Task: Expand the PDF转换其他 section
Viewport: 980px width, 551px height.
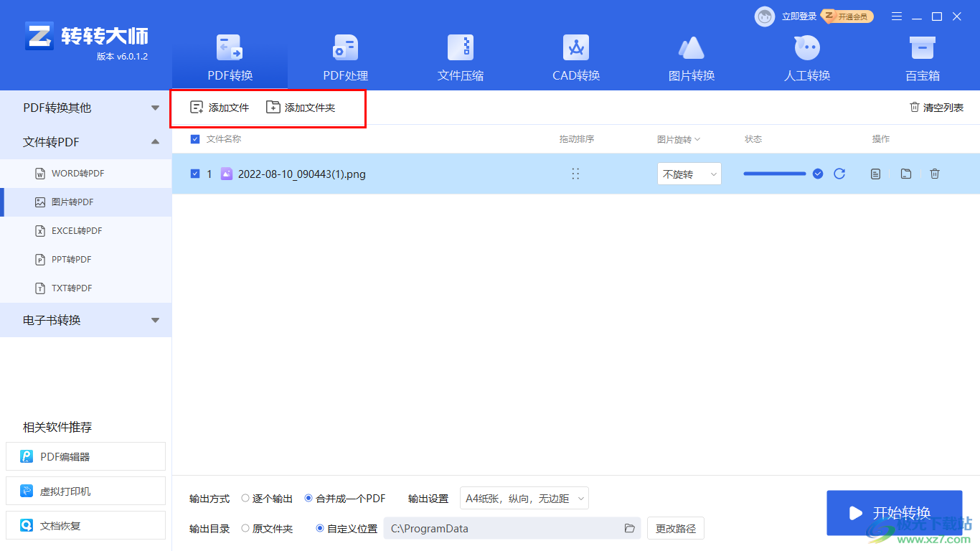Action: tap(85, 108)
